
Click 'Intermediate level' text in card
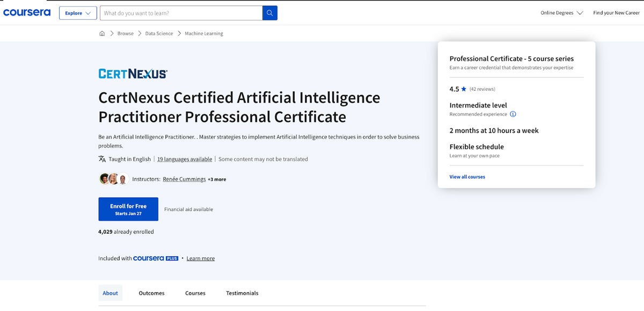[478, 105]
